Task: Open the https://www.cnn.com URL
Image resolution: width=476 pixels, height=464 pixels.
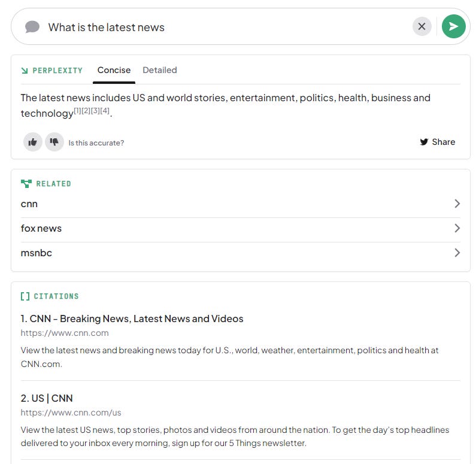Action: coord(65,333)
